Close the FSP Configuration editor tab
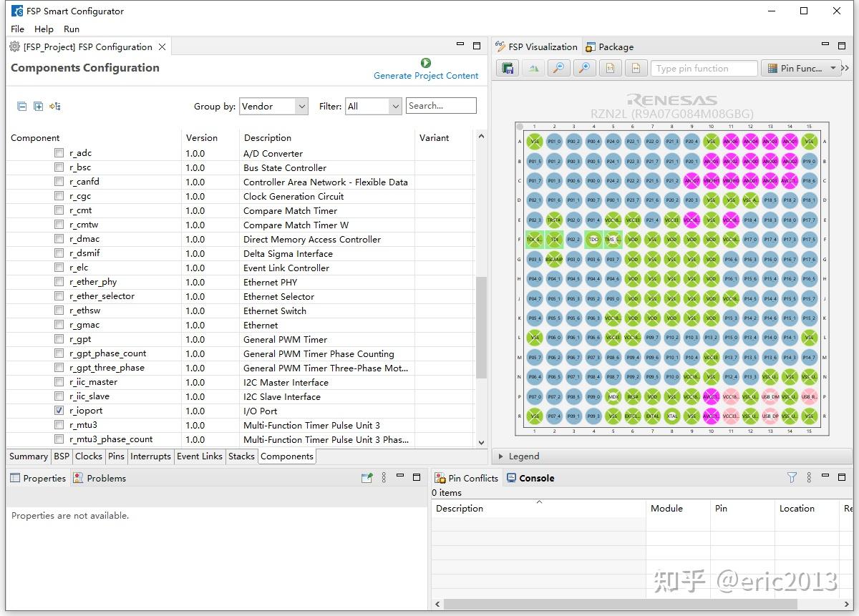Screen dimensions: 859x616 click(162, 47)
